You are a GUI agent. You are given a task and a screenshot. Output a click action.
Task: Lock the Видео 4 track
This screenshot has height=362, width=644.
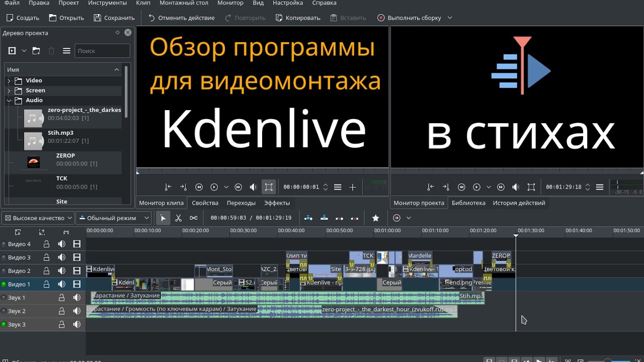point(46,244)
